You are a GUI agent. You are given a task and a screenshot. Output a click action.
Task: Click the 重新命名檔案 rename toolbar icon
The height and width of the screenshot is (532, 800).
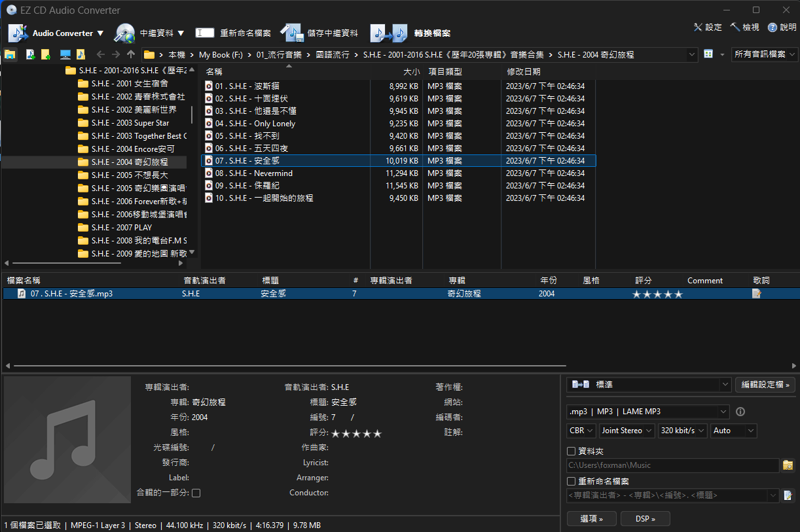tap(205, 33)
